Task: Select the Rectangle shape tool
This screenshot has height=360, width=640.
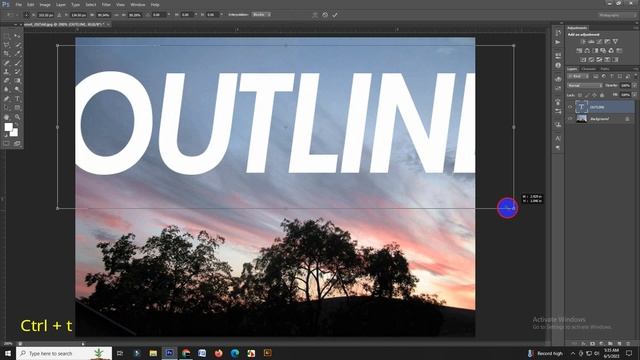Action: coord(18,108)
